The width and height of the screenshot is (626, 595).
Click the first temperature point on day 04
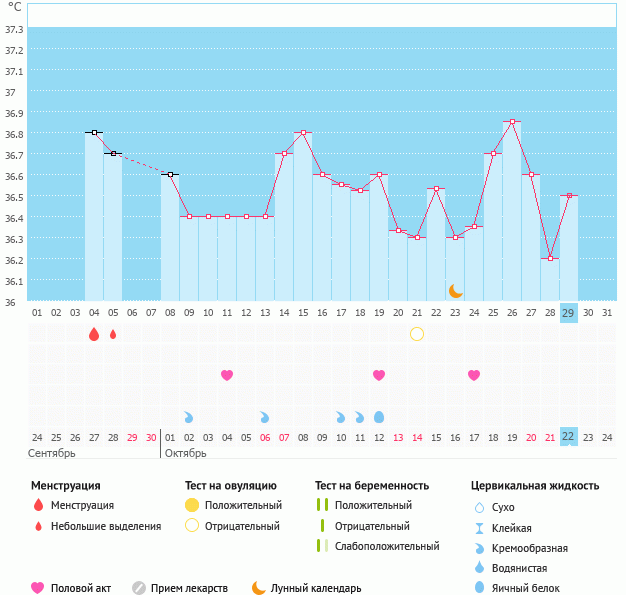94,132
